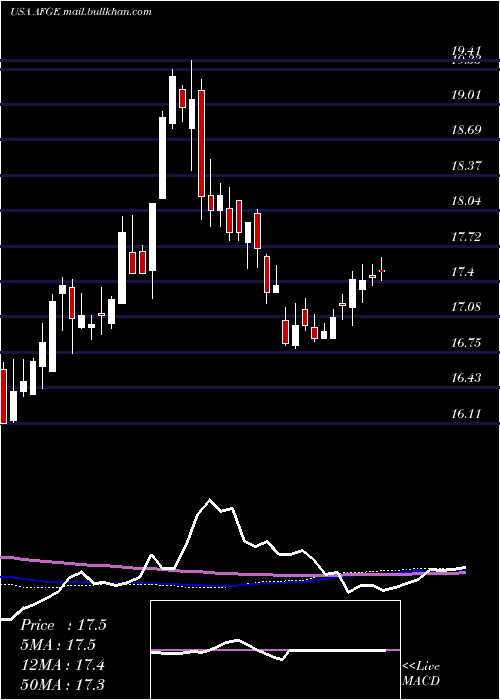The height and width of the screenshot is (700, 500).
Task: Click the 17.4 price axis label
Action: pyautogui.click(x=462, y=271)
